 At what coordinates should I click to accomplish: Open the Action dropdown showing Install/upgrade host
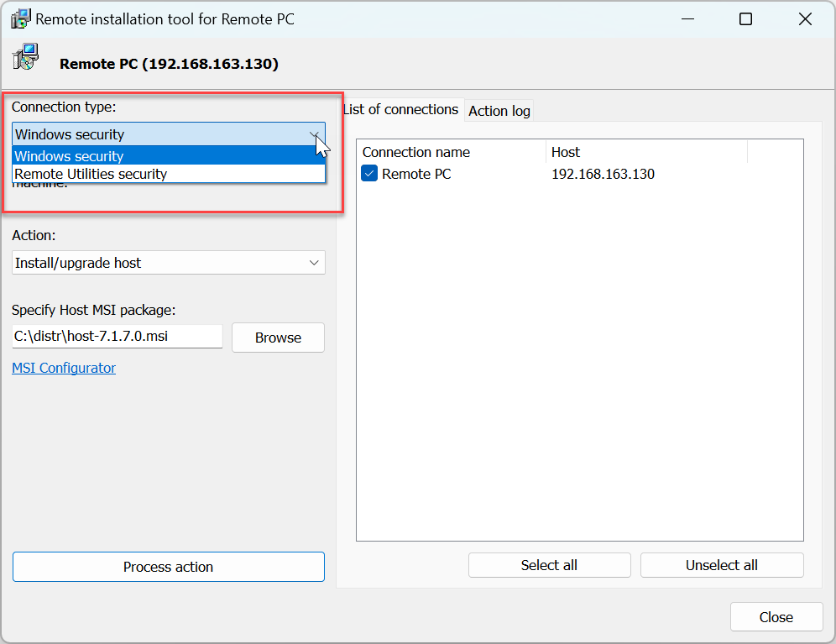pos(168,263)
